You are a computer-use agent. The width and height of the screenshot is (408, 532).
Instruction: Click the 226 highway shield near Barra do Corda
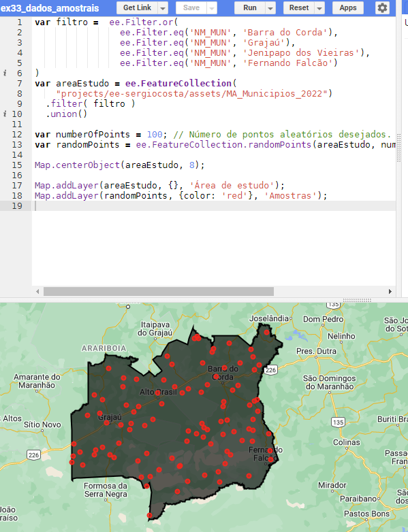(x=270, y=370)
